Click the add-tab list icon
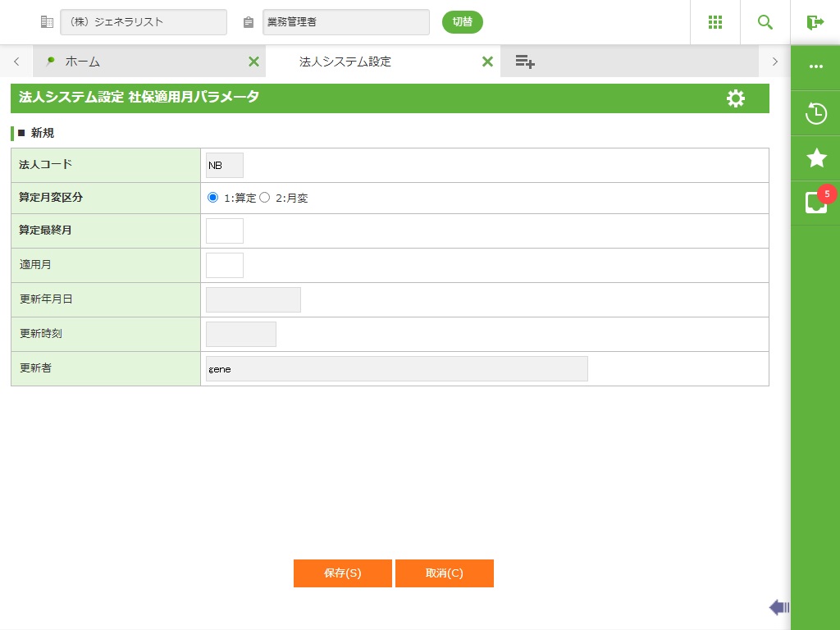Image resolution: width=840 pixels, height=630 pixels. pyautogui.click(x=525, y=62)
